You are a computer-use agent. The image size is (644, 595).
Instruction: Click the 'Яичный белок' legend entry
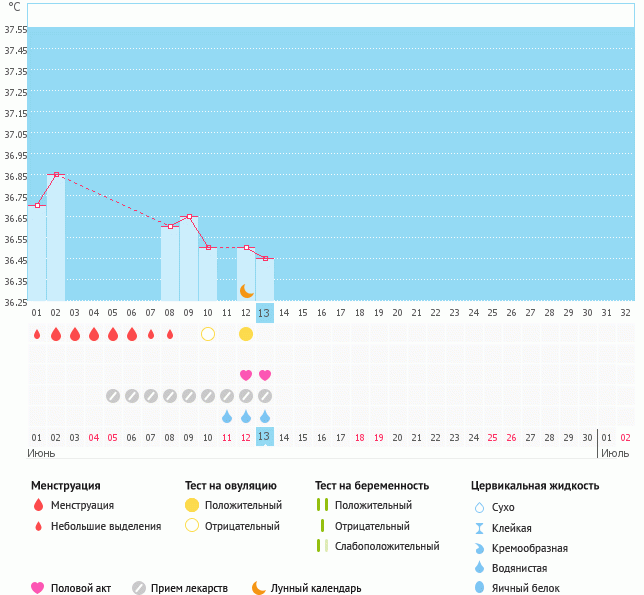pyautogui.click(x=527, y=588)
